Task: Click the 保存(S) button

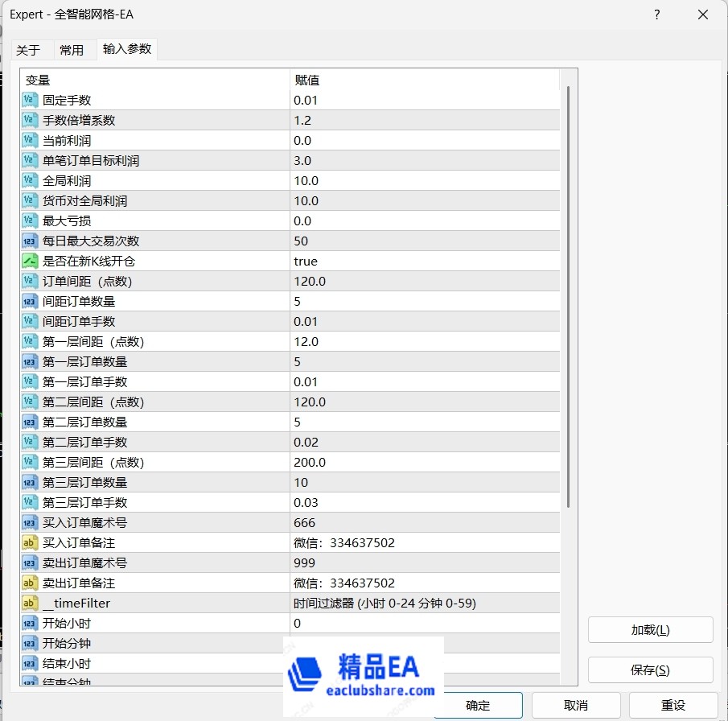Action: coord(650,669)
